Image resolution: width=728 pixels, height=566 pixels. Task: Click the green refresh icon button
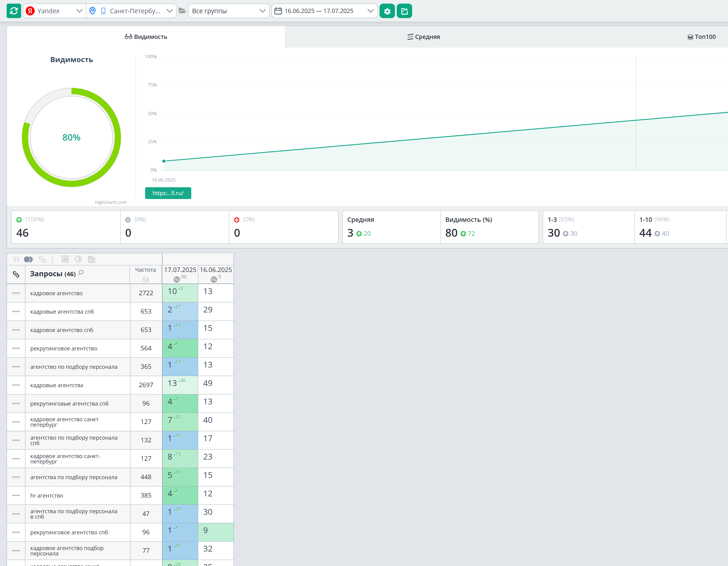(14, 11)
